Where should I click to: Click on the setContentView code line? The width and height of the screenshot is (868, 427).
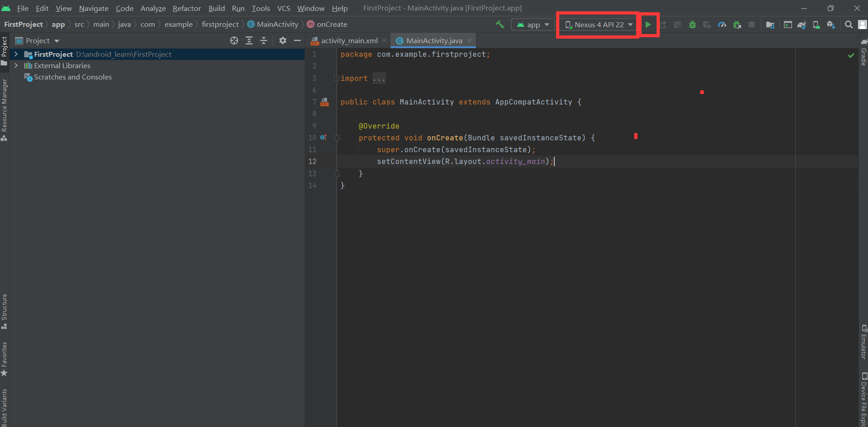coord(465,161)
